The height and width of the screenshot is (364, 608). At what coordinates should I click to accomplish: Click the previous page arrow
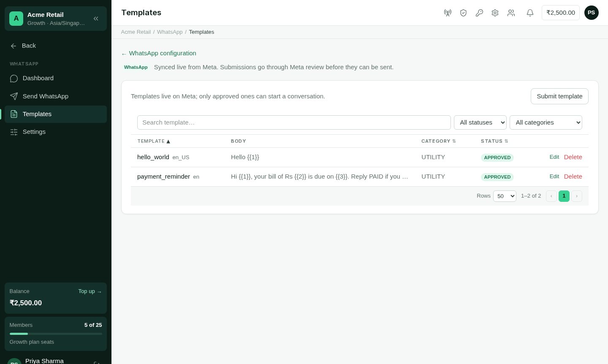551,196
